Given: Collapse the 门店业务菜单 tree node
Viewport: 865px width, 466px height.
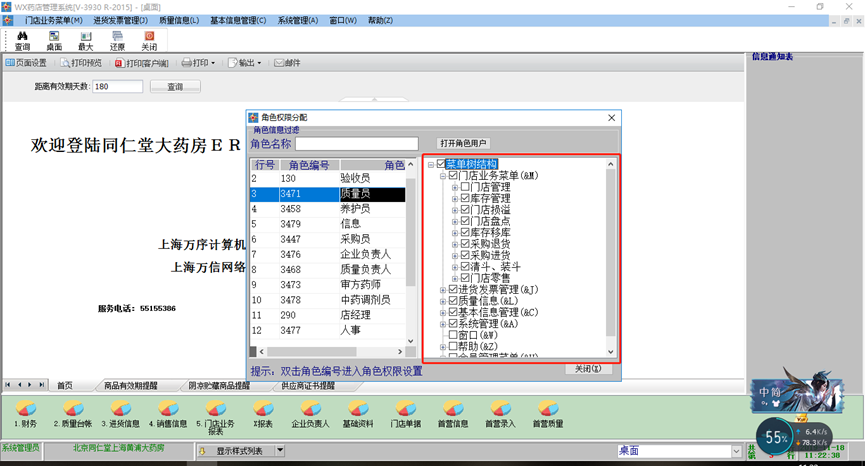Looking at the screenshot, I should pyautogui.click(x=442, y=176).
